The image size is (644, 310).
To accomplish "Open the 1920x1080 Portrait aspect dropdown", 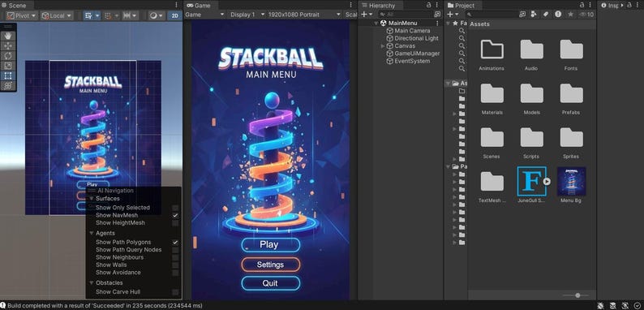I will (304, 15).
